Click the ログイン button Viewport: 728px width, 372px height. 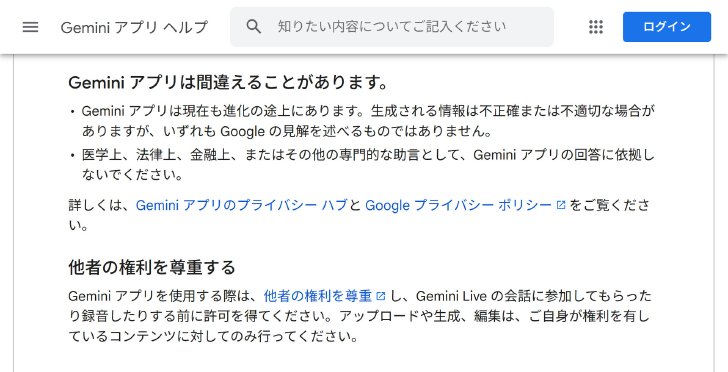pos(667,27)
